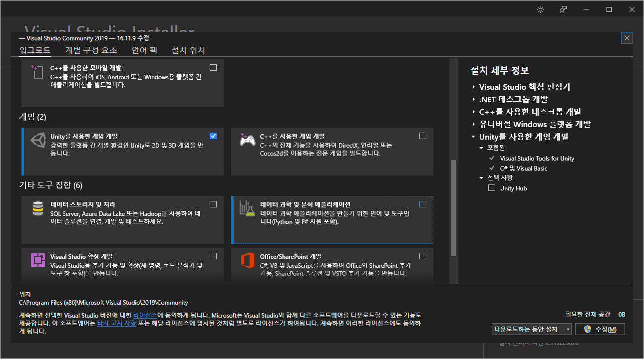
Task: Click the Unity game development logo icon
Action: pyautogui.click(x=38, y=141)
